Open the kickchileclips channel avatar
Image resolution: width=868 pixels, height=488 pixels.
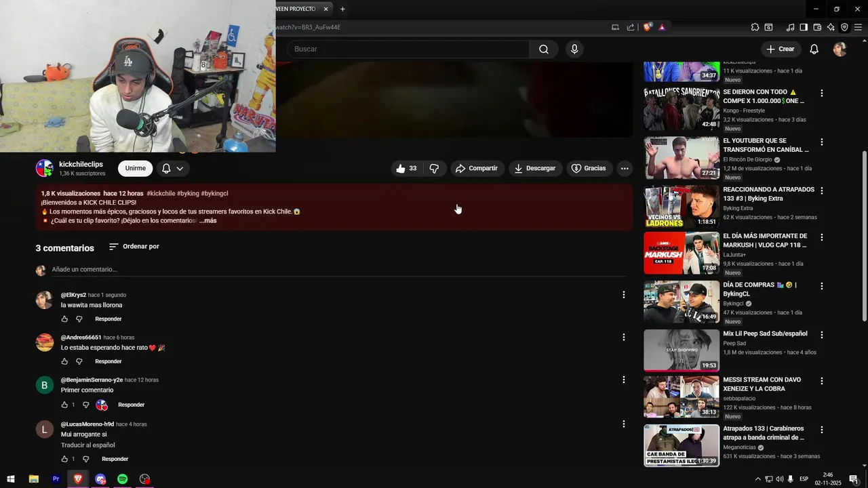[x=44, y=168]
